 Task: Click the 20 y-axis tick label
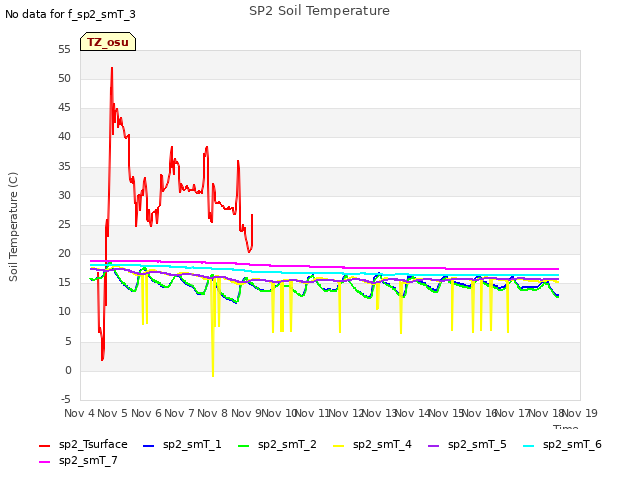64,253
